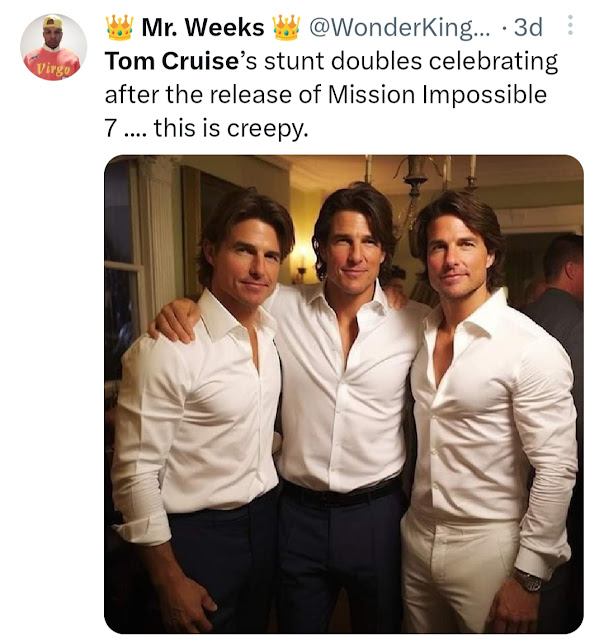Viewport: 604px width, 639px height.
Task: Click the Virgo text on the avatar
Action: tap(53, 69)
